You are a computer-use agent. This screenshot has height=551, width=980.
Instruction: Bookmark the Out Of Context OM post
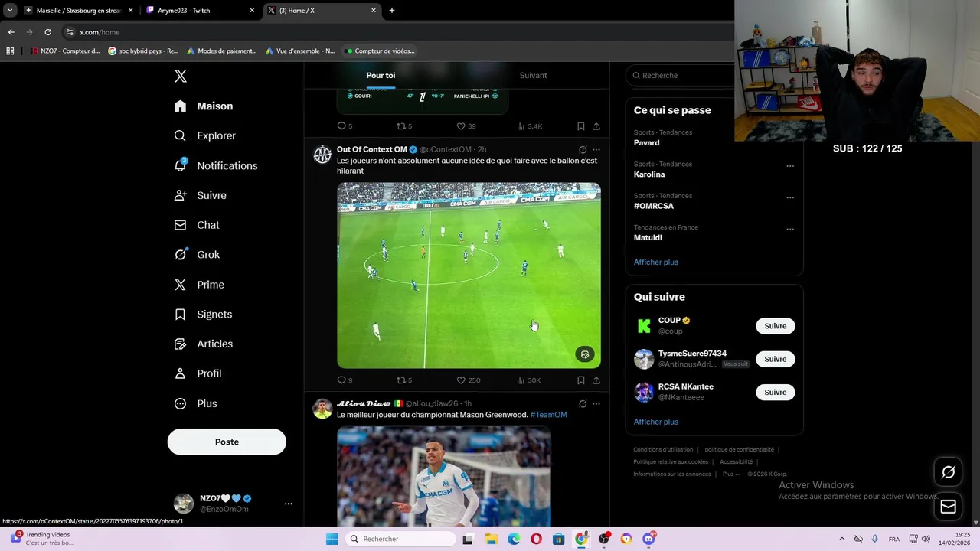click(581, 380)
